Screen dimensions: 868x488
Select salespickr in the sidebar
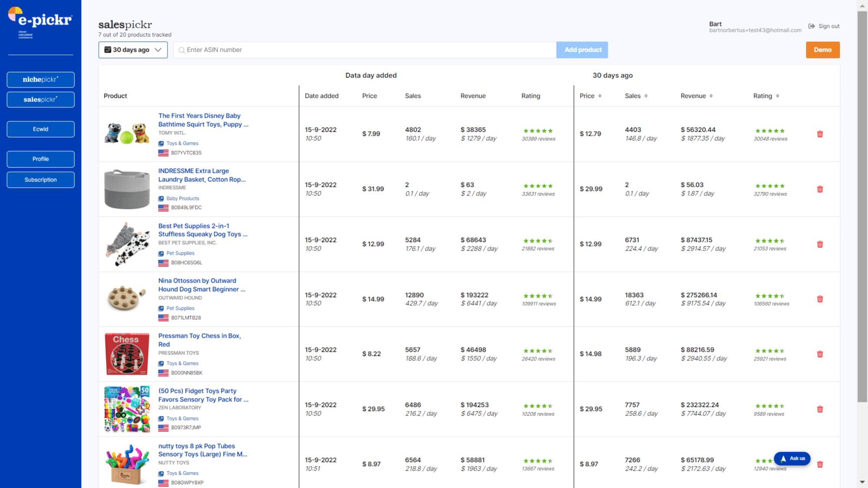[x=40, y=99]
